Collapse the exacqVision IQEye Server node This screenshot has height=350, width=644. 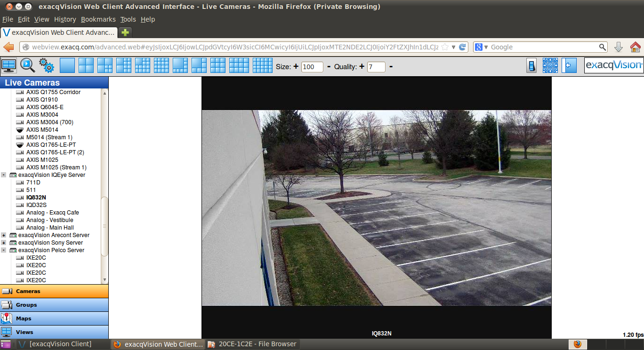tap(4, 175)
